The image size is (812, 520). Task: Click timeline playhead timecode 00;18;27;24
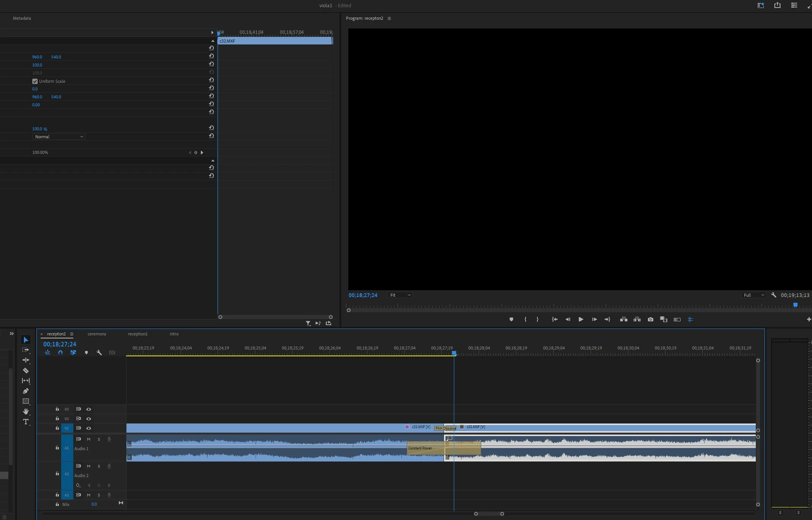[x=60, y=344]
